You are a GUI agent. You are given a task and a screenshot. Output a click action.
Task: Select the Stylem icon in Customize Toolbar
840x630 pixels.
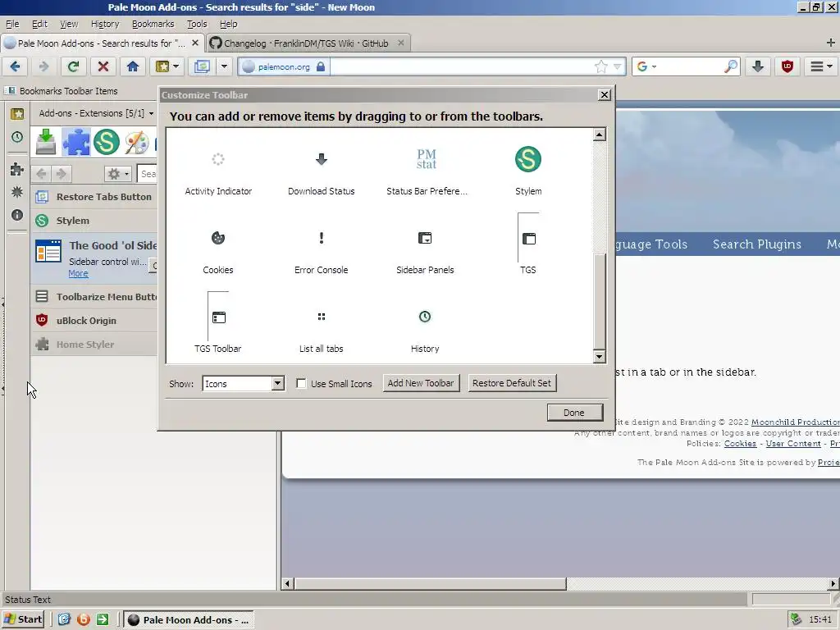tap(528, 159)
